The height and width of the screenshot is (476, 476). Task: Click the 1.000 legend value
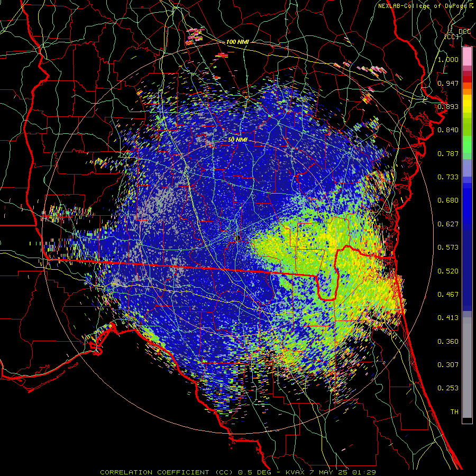448,59
